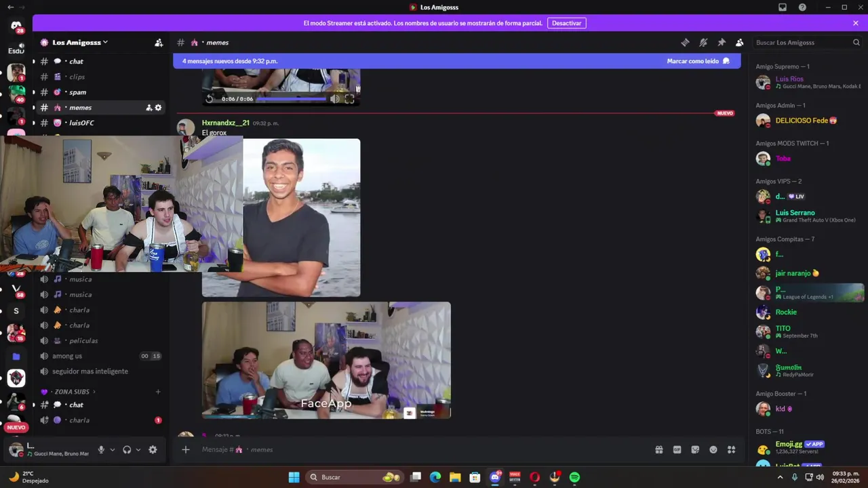
Task: Open the gift Nitro icon in message bar
Action: pos(658,449)
